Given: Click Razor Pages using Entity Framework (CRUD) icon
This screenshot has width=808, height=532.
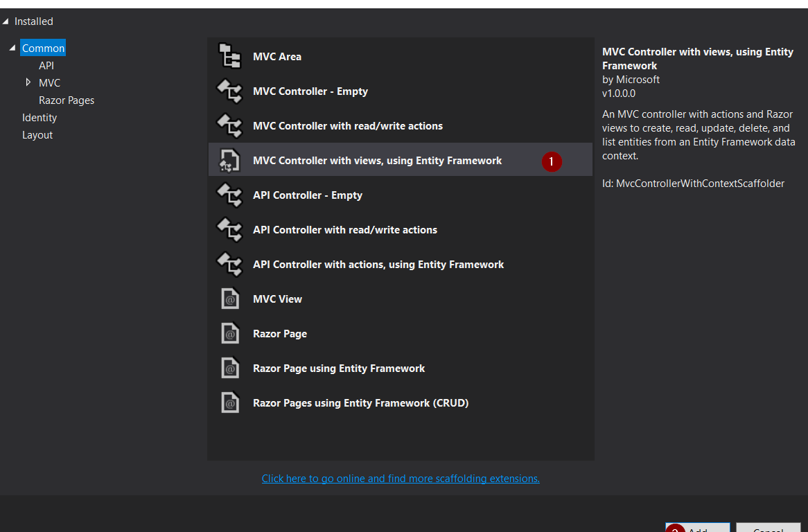Looking at the screenshot, I should tap(229, 402).
